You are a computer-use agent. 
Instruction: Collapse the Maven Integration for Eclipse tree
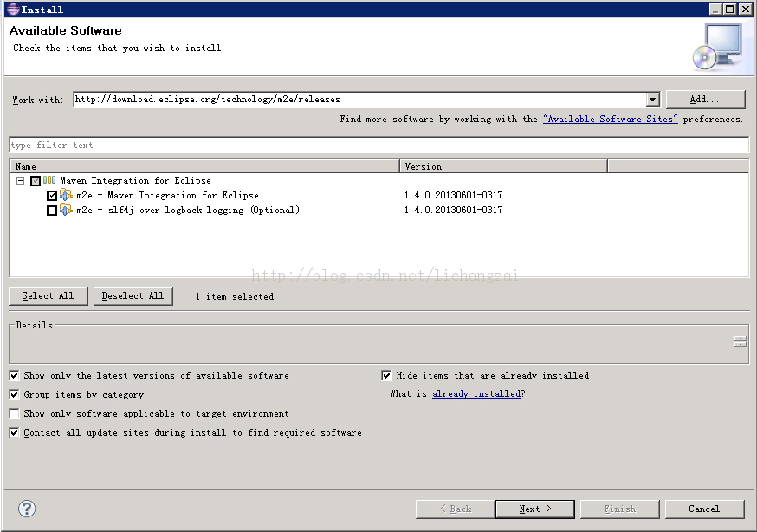pyautogui.click(x=20, y=181)
